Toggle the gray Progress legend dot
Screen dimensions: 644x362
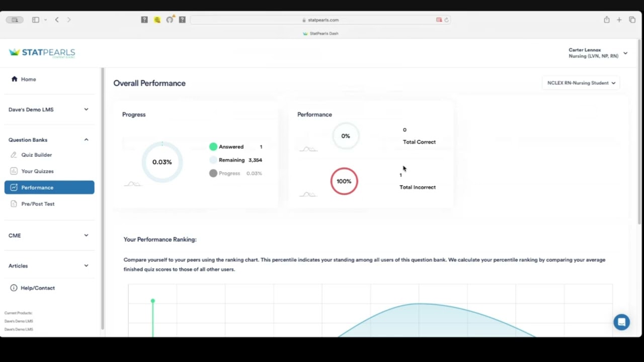pyautogui.click(x=213, y=173)
